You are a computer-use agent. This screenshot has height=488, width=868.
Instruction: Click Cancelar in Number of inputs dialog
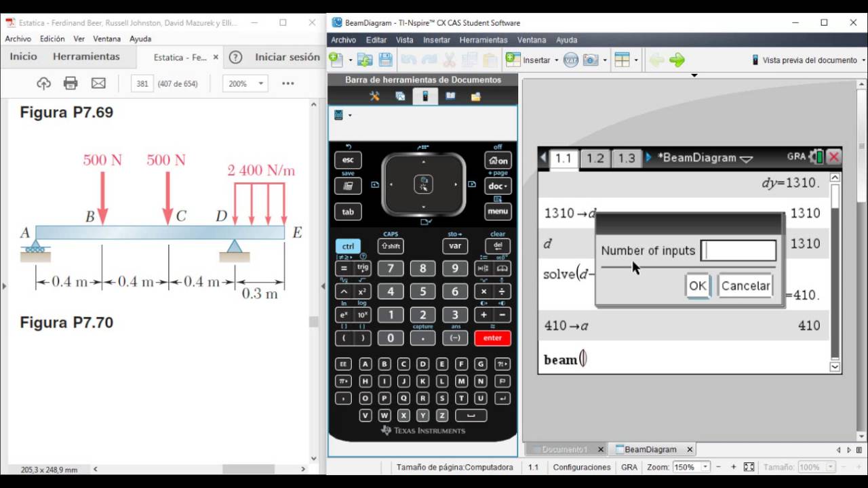(x=745, y=285)
